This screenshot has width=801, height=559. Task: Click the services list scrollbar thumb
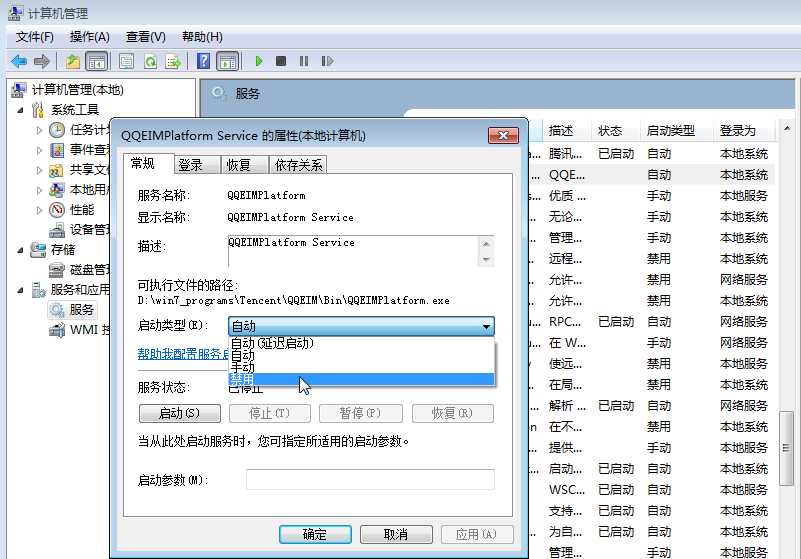click(x=786, y=448)
